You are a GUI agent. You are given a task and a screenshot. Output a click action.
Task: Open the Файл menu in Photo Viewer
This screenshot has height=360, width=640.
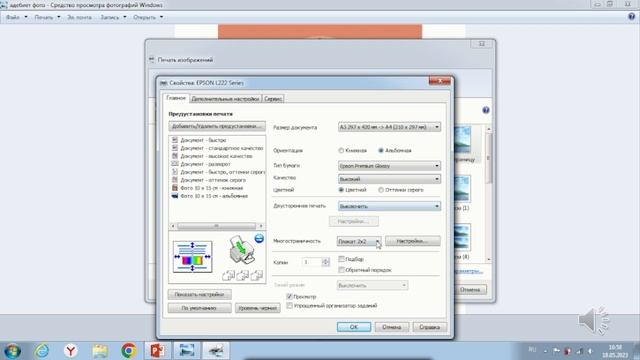point(16,17)
